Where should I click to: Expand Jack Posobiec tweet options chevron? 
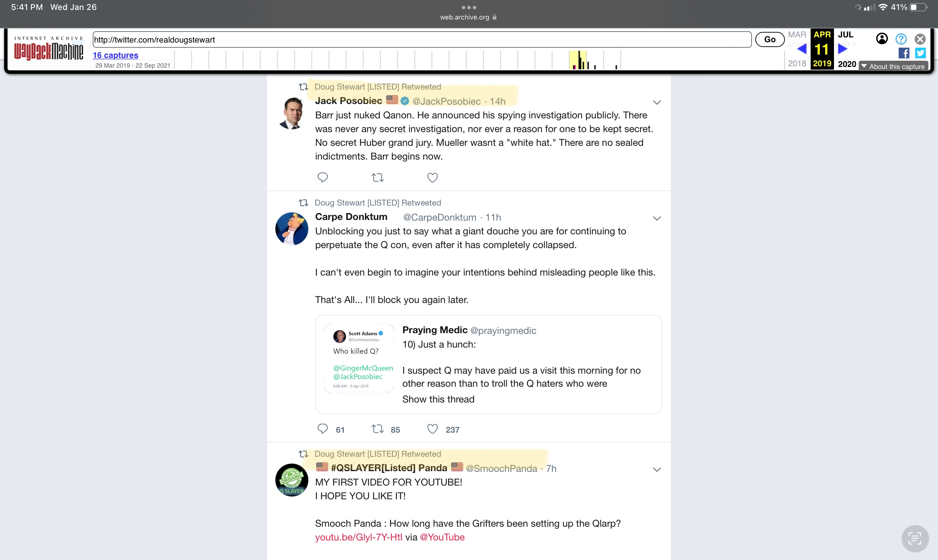[657, 102]
